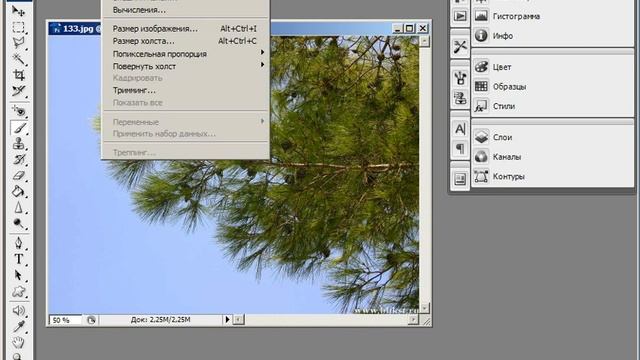Select the Pen tool

[x=18, y=243]
